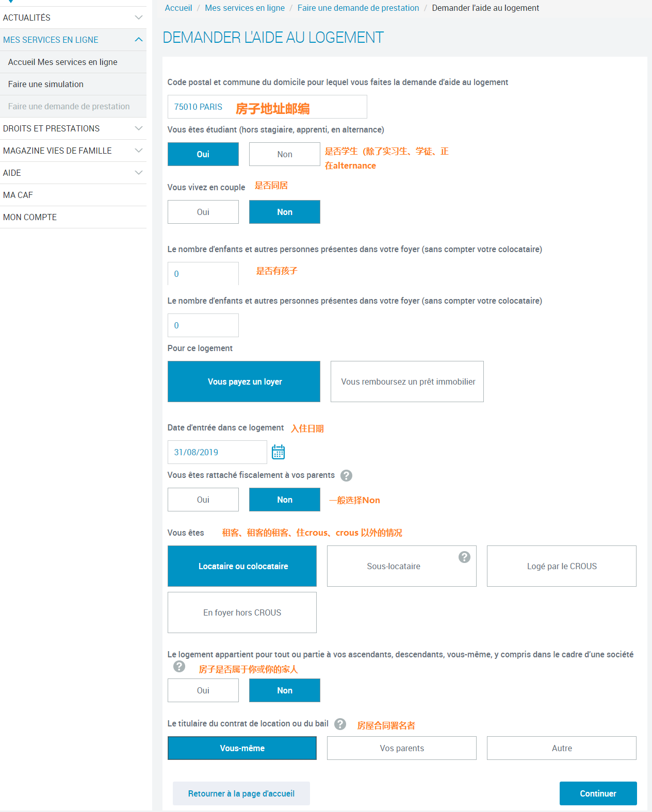Click the code postal 75010 PARIS field
This screenshot has height=812, width=652.
click(267, 107)
